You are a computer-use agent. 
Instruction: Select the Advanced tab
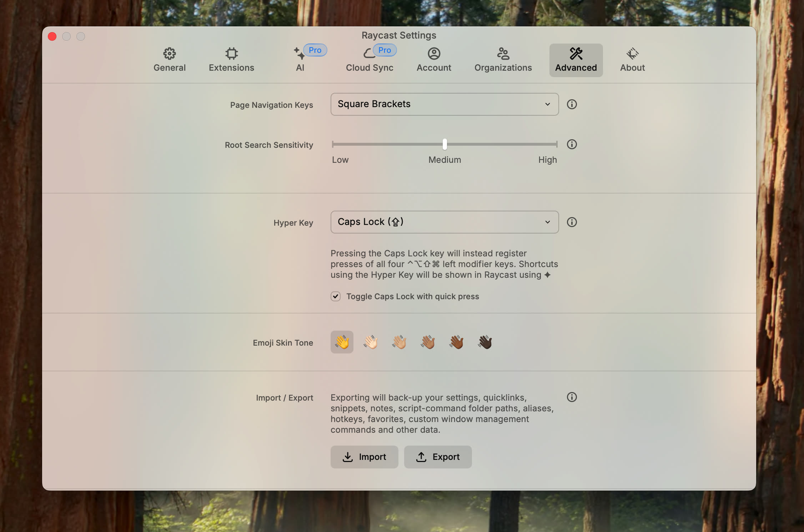point(576,60)
